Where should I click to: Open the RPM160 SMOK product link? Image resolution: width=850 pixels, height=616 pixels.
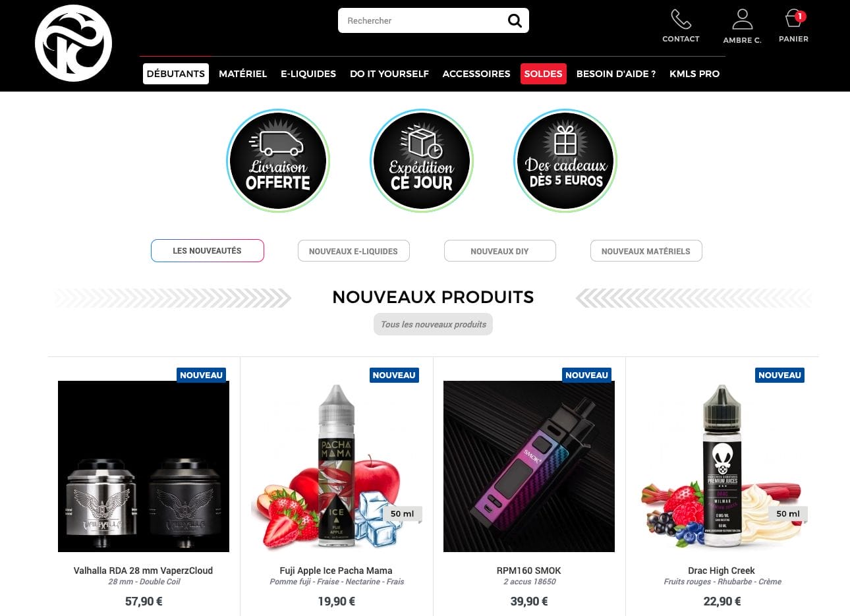[x=529, y=571]
